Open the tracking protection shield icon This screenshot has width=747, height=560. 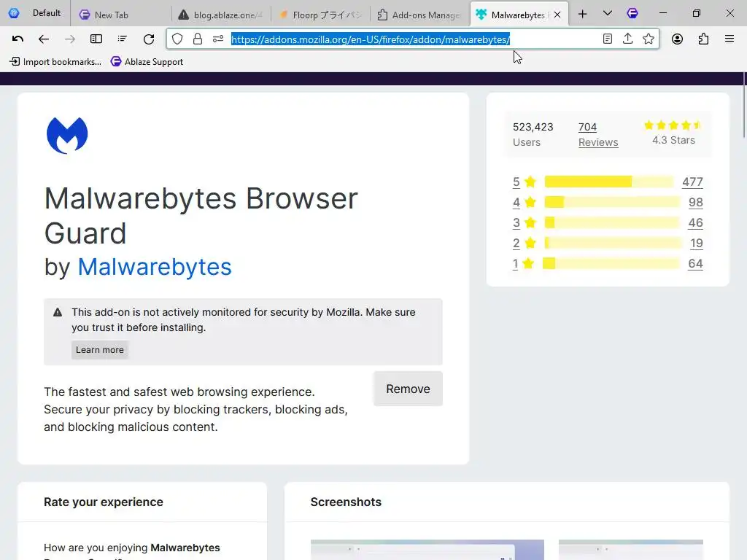click(177, 39)
